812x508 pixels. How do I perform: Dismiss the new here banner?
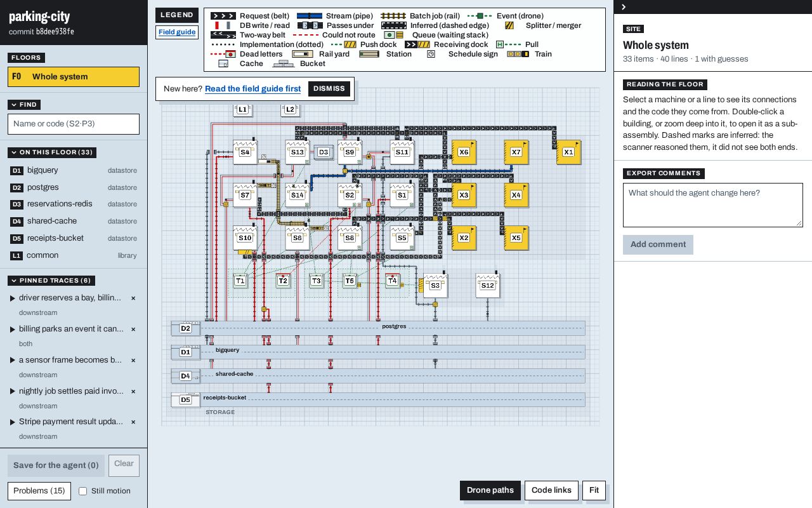(x=329, y=89)
